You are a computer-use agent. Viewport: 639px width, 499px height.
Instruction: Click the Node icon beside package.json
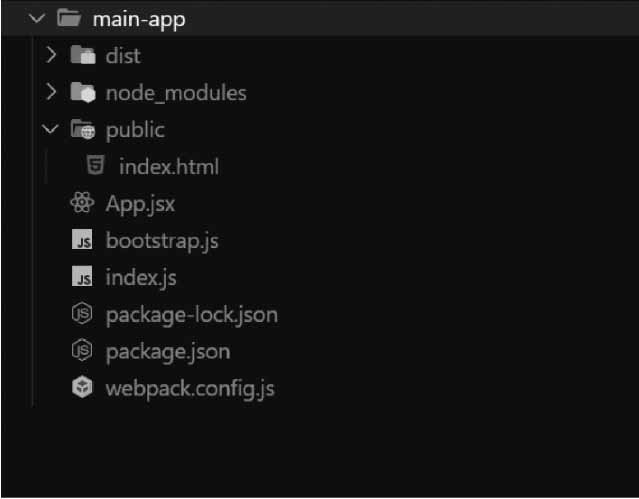click(82, 352)
